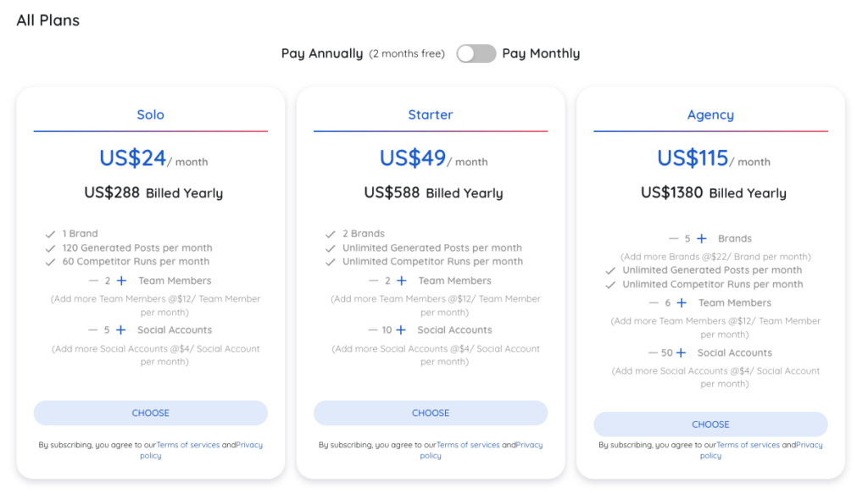
Task: Reduce Social Accounts in Solo plan
Action: 93,330
